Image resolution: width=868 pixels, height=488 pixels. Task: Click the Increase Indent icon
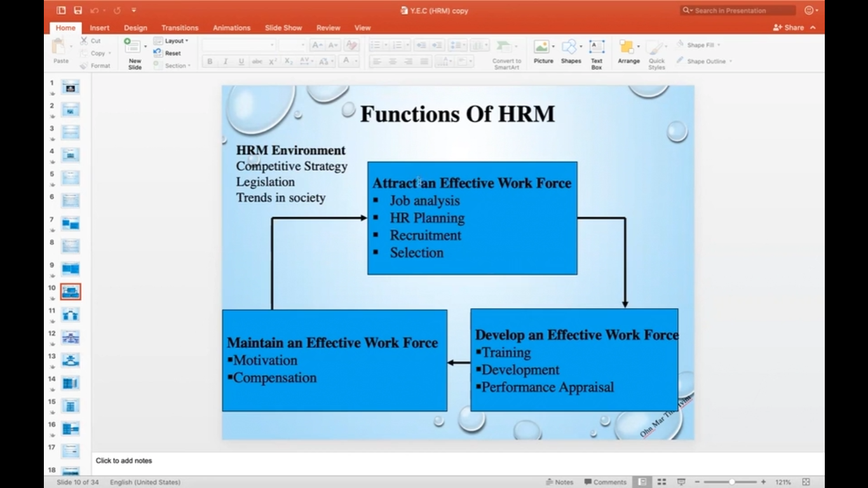point(437,45)
